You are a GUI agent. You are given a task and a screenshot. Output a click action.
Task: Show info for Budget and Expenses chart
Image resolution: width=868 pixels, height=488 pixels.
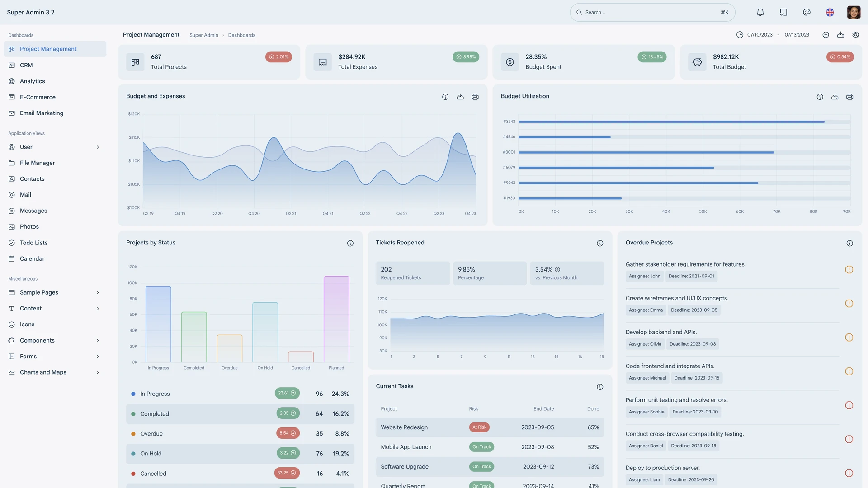click(445, 97)
